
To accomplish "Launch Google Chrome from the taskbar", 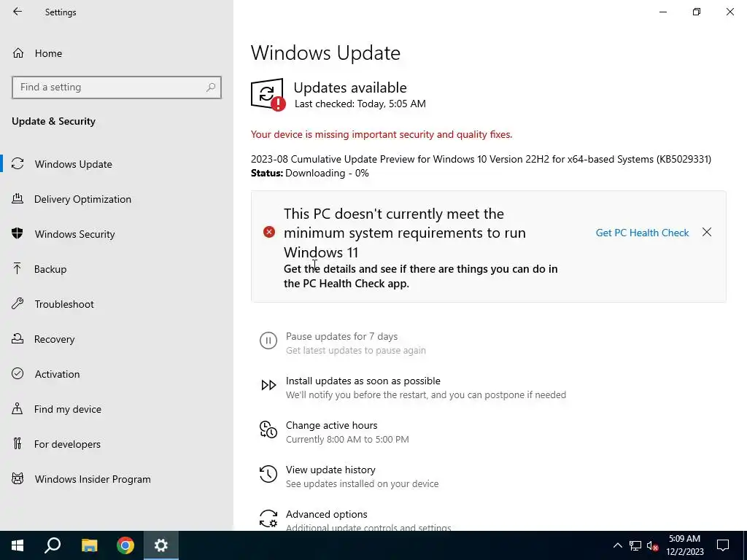I will [125, 545].
